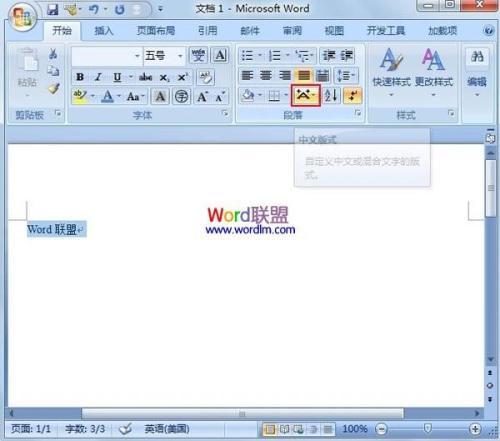Align text to the right
Screen dimensions: 500x441
pyautogui.click(x=284, y=75)
